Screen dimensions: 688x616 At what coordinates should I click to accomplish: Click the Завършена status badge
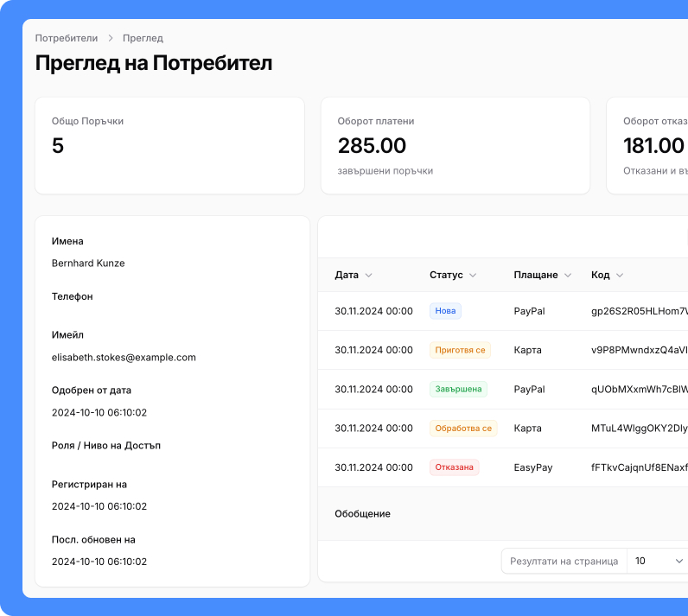pos(458,389)
